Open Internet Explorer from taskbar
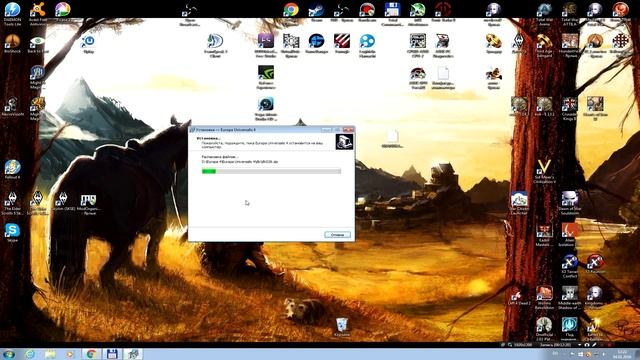640x360 pixels. pos(30,354)
